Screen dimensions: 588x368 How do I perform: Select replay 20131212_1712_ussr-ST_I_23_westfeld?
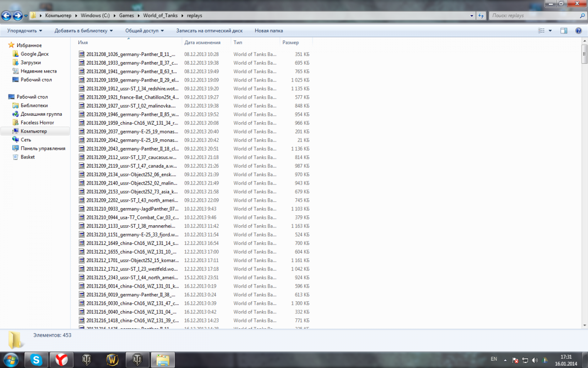pos(132,269)
